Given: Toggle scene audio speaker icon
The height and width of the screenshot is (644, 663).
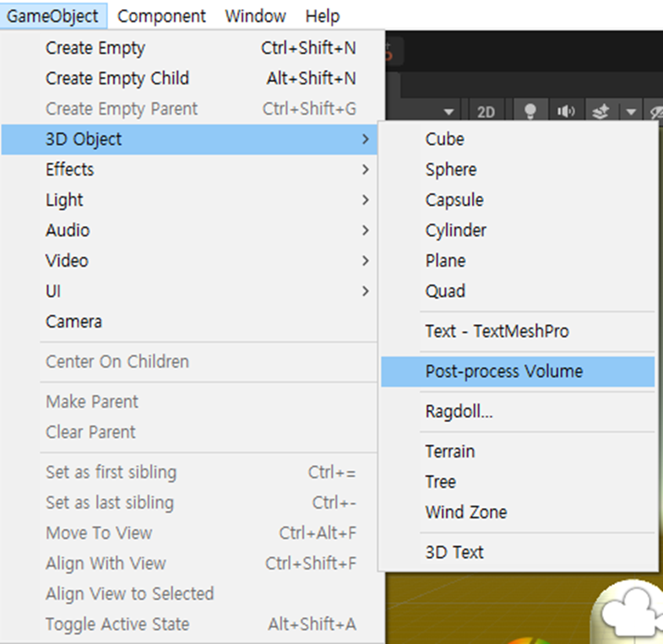Looking at the screenshot, I should [566, 111].
